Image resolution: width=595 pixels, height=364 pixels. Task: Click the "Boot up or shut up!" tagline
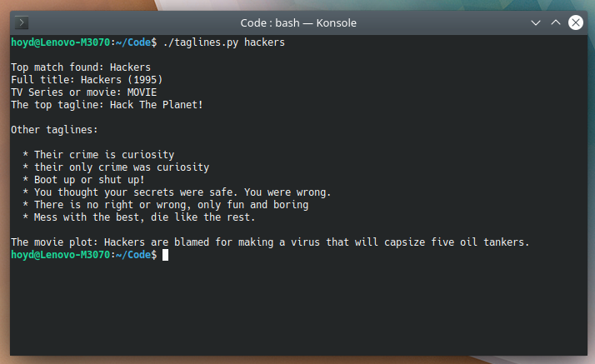point(89,179)
